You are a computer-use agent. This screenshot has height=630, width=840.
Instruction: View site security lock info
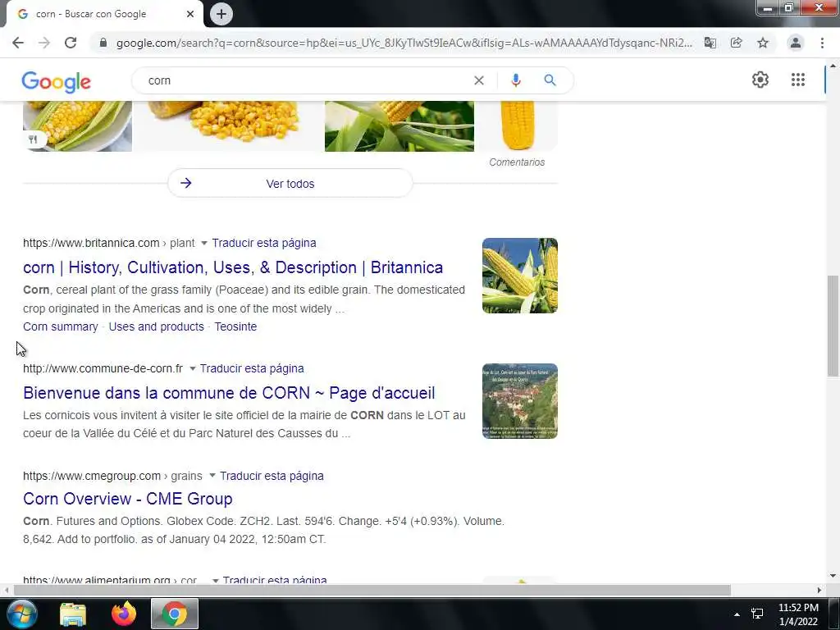pyautogui.click(x=103, y=43)
